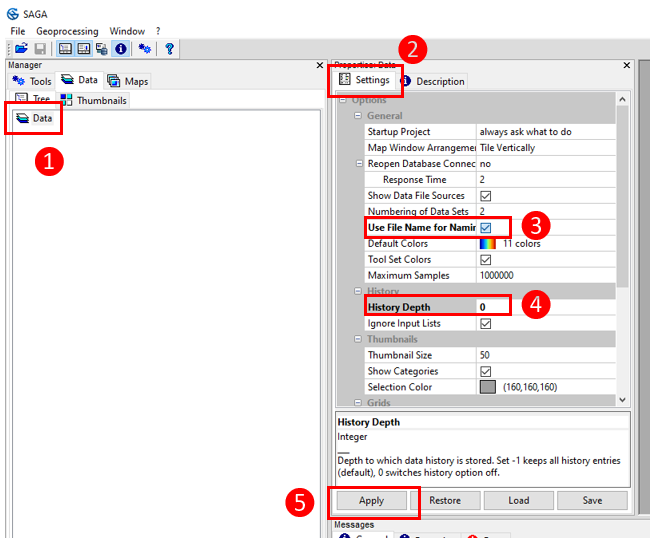The width and height of the screenshot is (656, 545).
Task: Toggle the Manager panel toolbar icon
Action: pyautogui.click(x=65, y=48)
